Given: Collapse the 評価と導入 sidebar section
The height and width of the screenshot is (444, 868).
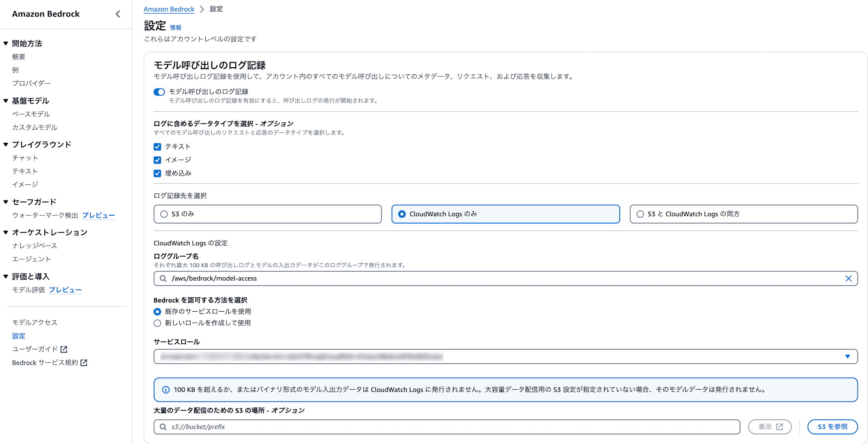Looking at the screenshot, I should point(6,276).
